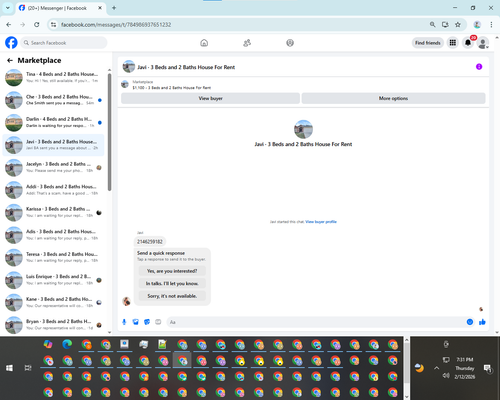Open Microsoft Edge from taskbar
The image size is (500, 400).
67,344
